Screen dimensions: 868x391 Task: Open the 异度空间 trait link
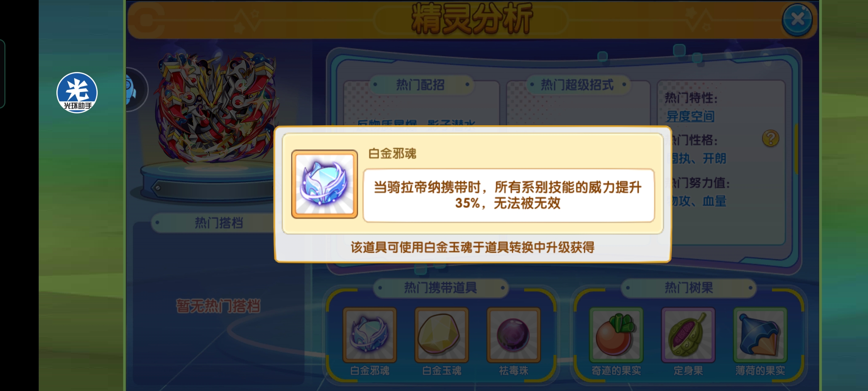coord(690,116)
